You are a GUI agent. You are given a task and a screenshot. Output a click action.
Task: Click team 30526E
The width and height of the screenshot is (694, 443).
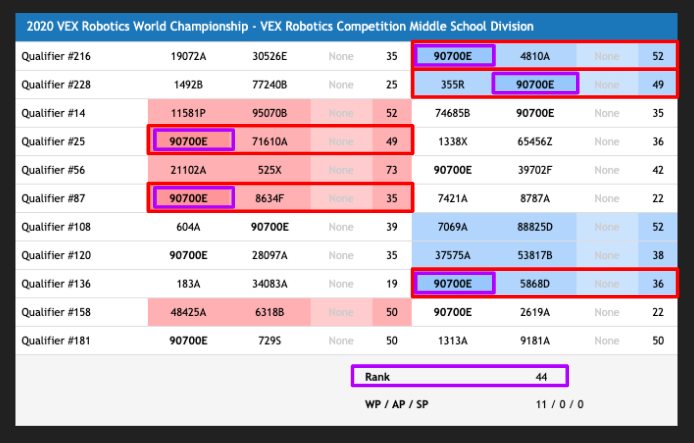[270, 56]
